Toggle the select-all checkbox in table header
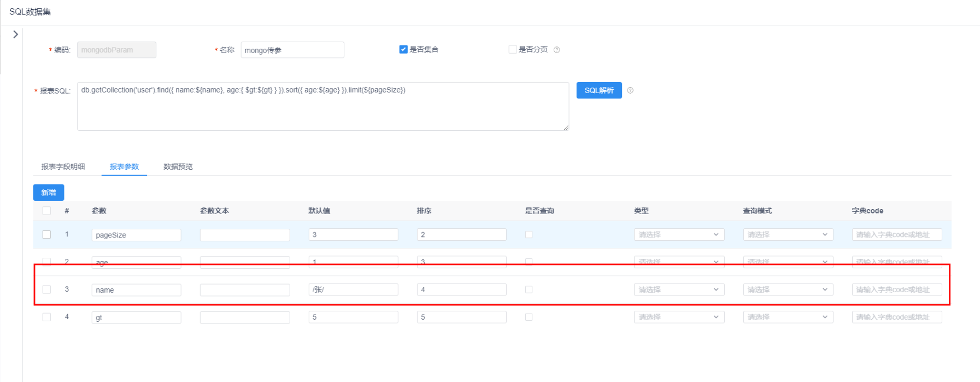This screenshot has height=382, width=980. [x=46, y=211]
